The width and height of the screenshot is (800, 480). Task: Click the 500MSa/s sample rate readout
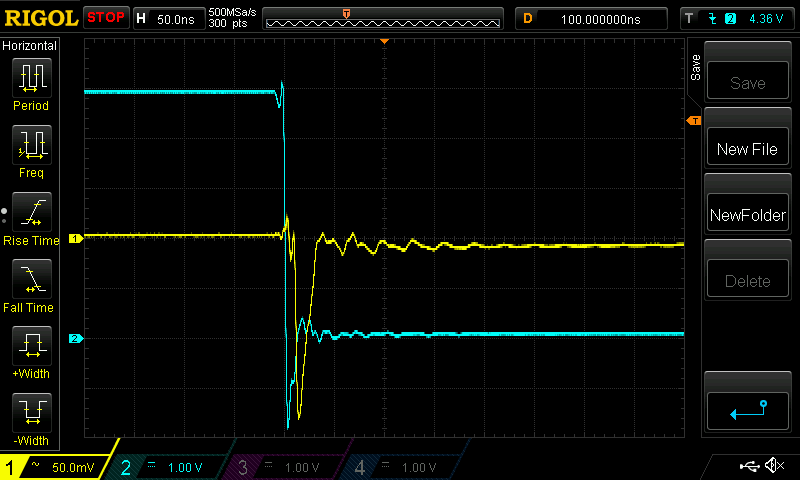[232, 12]
